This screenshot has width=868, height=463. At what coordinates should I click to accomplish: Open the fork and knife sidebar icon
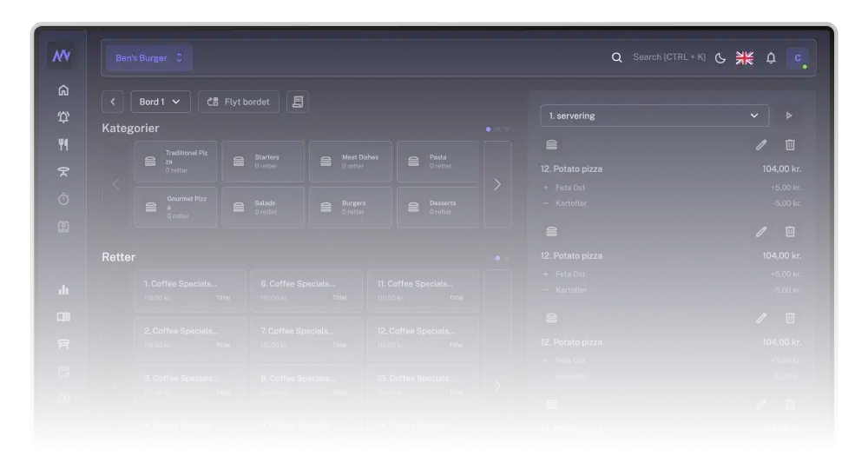point(63,144)
